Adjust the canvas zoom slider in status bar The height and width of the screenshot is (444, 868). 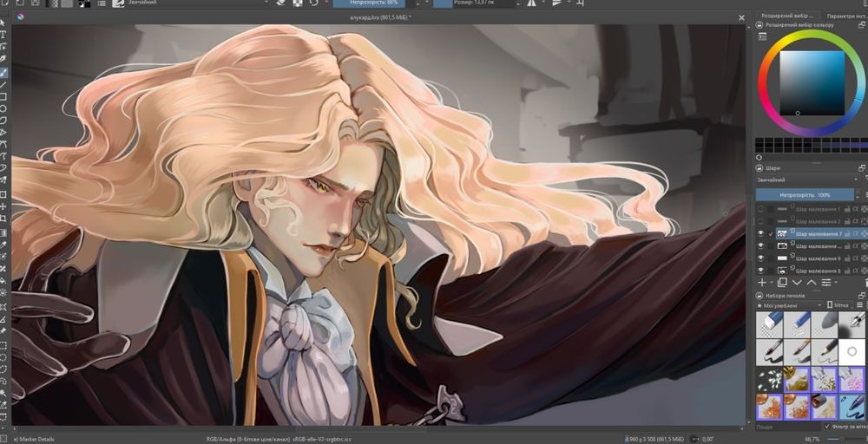click(845, 440)
